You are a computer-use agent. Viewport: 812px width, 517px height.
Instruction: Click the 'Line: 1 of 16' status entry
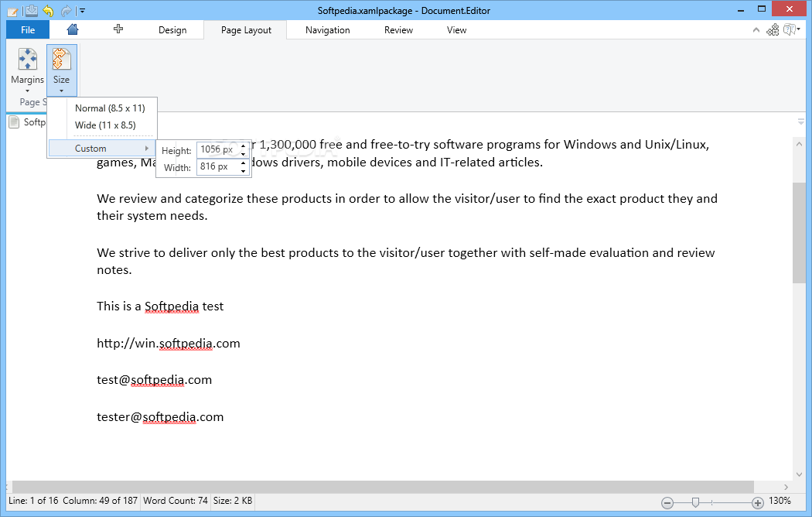pyautogui.click(x=33, y=501)
